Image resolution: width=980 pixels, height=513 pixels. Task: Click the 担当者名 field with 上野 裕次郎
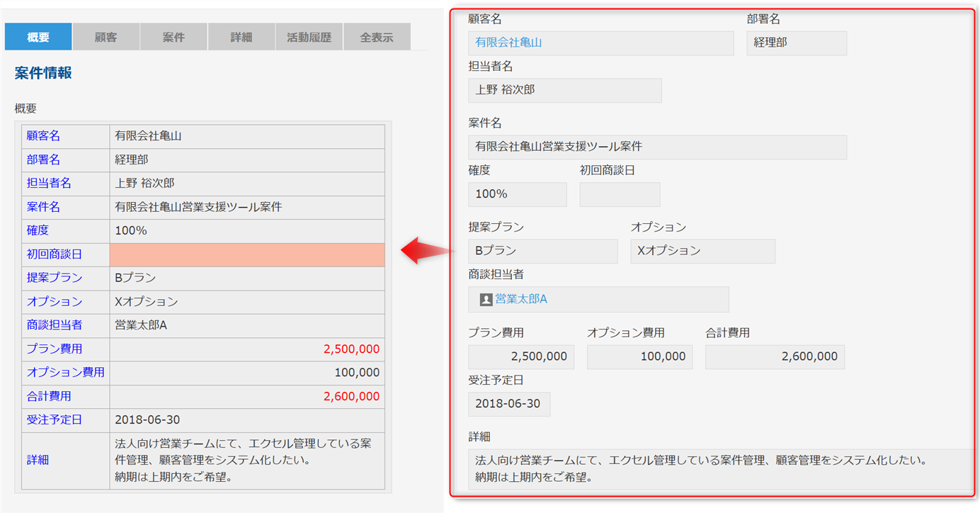coord(565,90)
